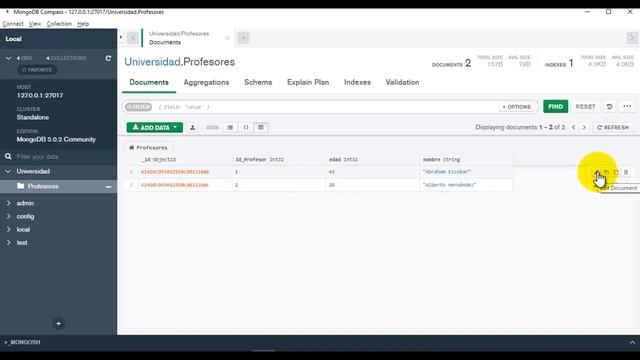640x360 pixels.
Task: Click the REFRESH button
Action: click(x=613, y=127)
